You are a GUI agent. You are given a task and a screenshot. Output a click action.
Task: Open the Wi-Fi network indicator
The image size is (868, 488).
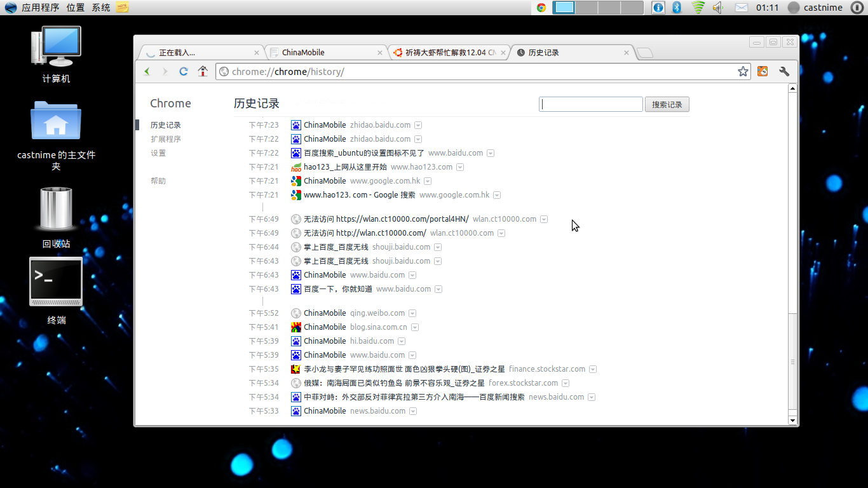point(698,8)
